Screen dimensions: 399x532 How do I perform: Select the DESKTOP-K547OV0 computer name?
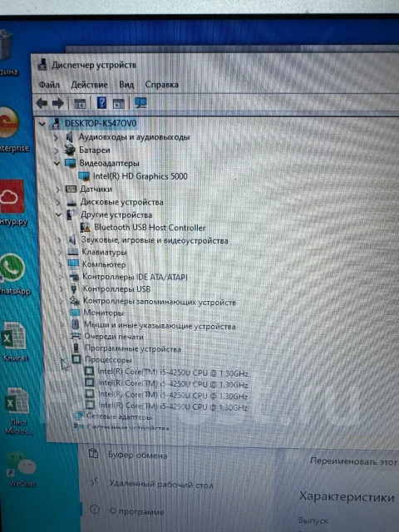[101, 123]
